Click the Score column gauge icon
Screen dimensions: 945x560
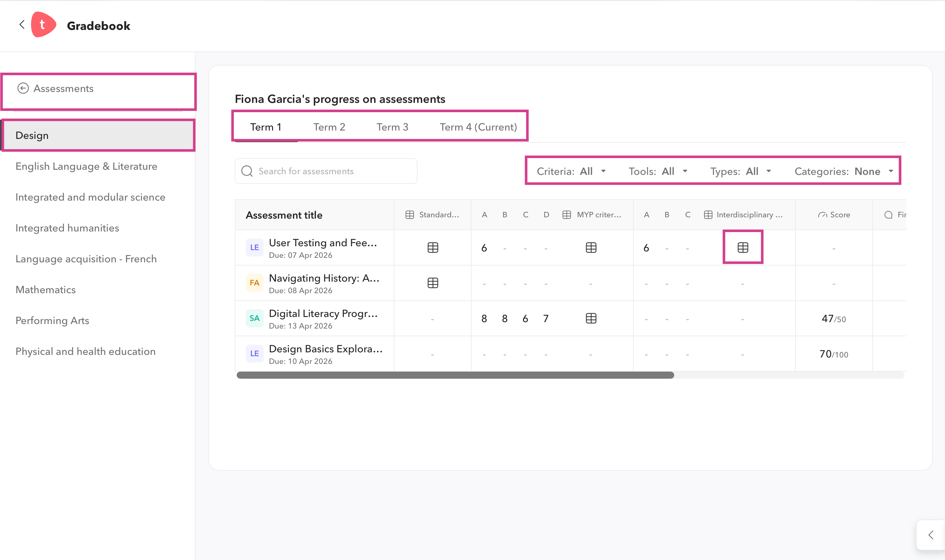(822, 215)
